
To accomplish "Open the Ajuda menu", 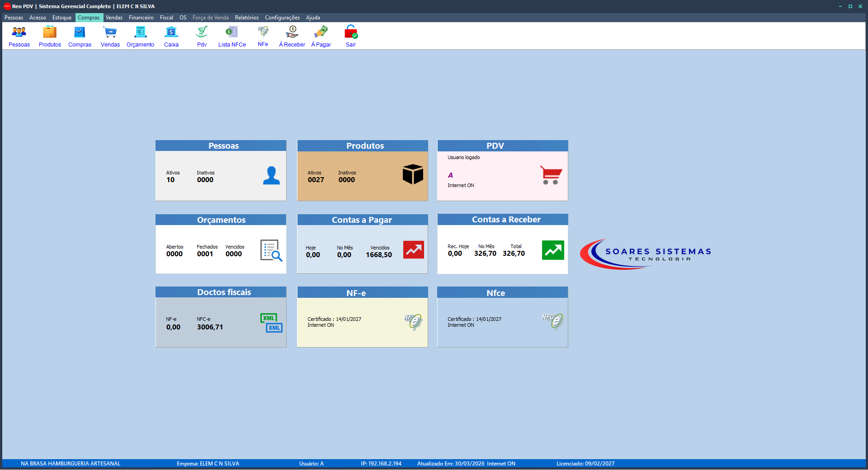I will (x=313, y=18).
